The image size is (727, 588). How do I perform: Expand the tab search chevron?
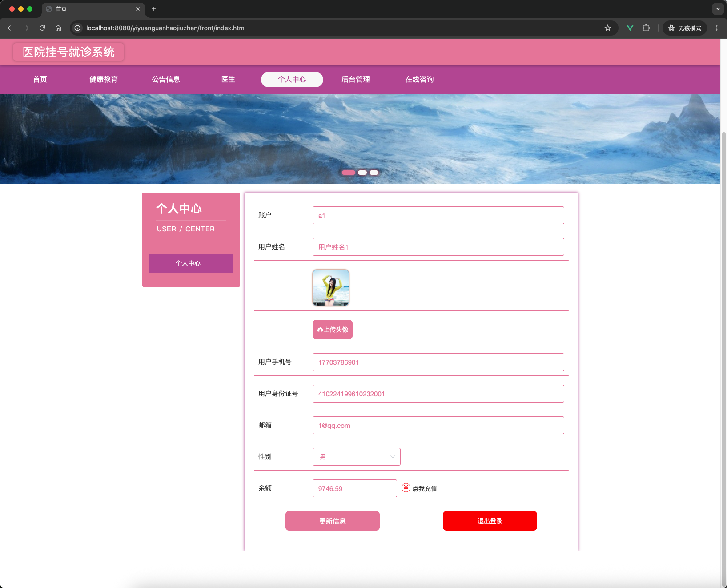coord(718,9)
